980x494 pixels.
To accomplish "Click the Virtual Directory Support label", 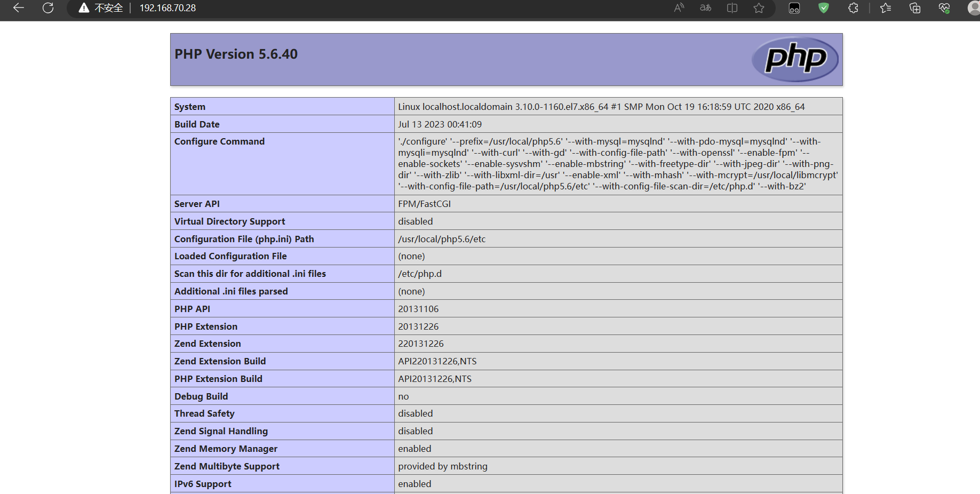I will (x=229, y=221).
